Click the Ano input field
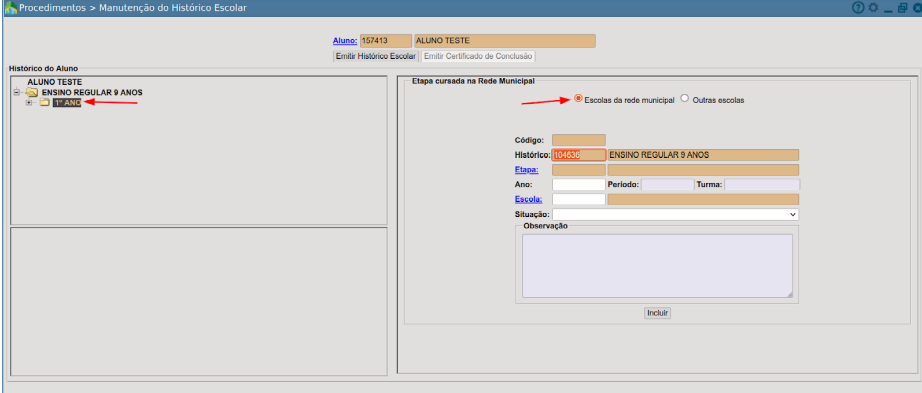Viewport: 922px width, 393px height. tap(579, 185)
